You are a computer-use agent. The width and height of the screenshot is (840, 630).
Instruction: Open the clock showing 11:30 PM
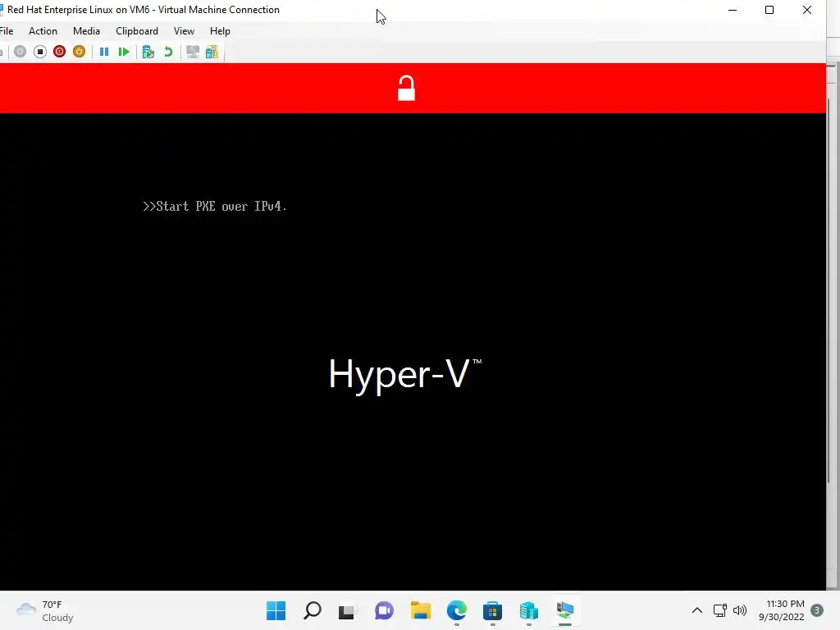782,610
